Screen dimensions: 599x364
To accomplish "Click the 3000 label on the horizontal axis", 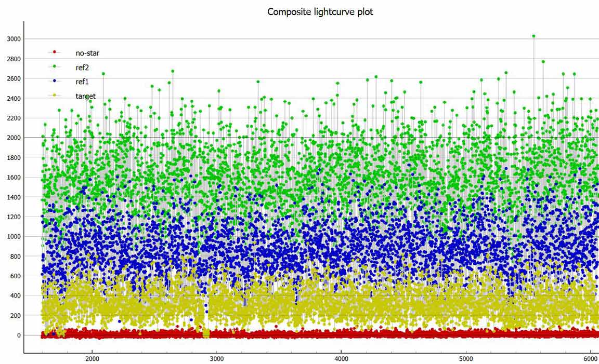I will click(x=216, y=359).
